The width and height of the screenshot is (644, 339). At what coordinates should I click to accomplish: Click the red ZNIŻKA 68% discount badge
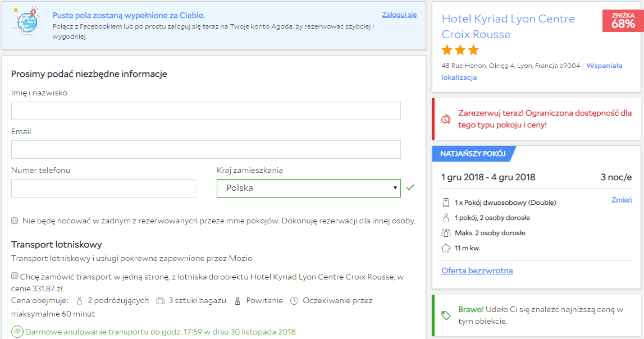pyautogui.click(x=623, y=21)
